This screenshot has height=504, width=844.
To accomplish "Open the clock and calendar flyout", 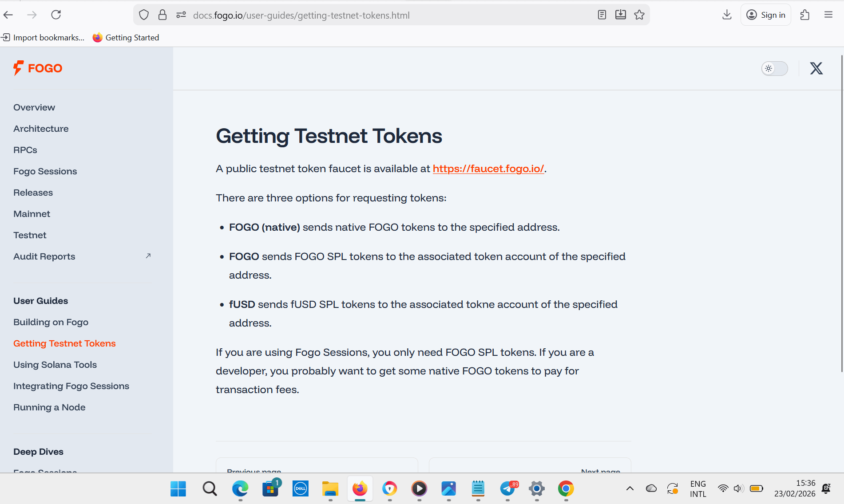I will pyautogui.click(x=795, y=488).
